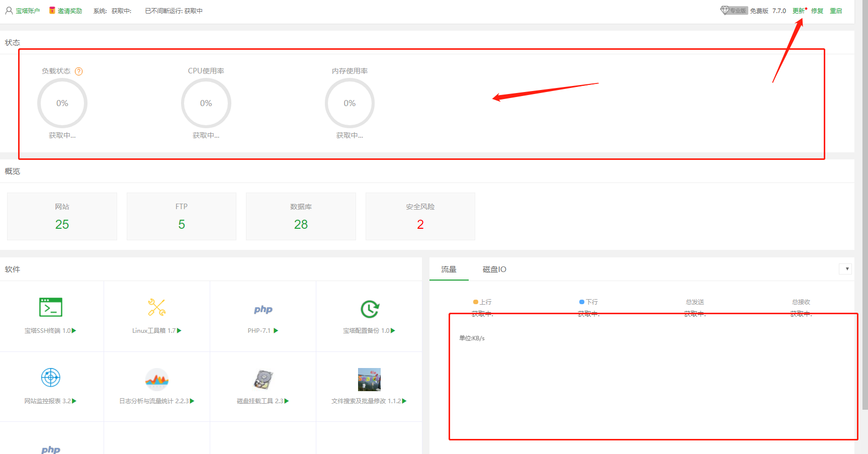Click the page vertical scrollbar
Image resolution: width=868 pixels, height=454 pixels.
click(865, 205)
